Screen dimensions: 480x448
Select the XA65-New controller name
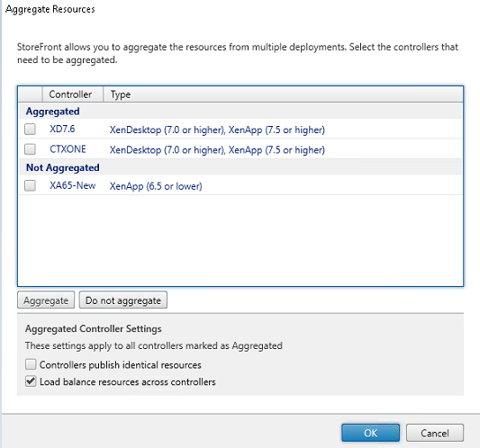[x=73, y=185]
